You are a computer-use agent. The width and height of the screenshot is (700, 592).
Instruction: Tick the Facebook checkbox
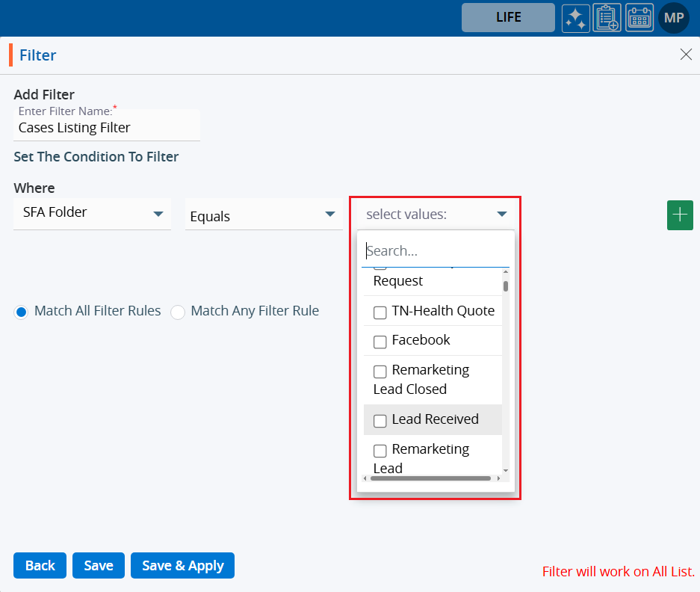click(x=380, y=342)
